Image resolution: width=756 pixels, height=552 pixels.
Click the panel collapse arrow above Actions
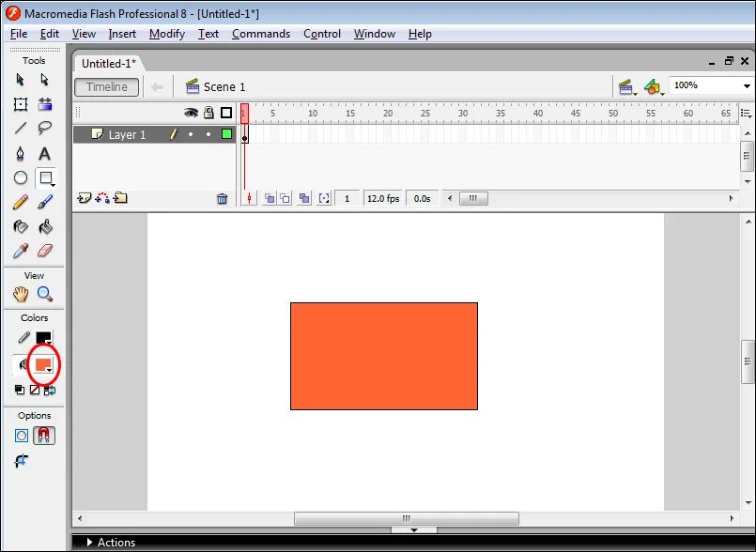click(x=413, y=529)
